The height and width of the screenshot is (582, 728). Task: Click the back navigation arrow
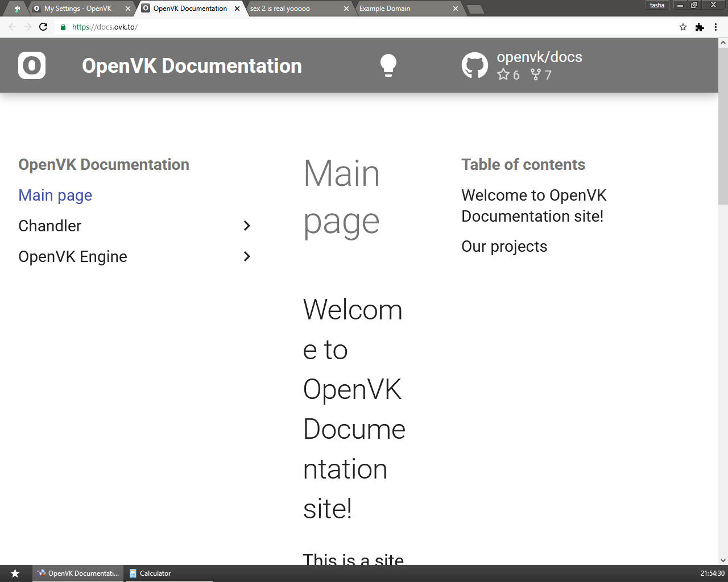pyautogui.click(x=13, y=27)
